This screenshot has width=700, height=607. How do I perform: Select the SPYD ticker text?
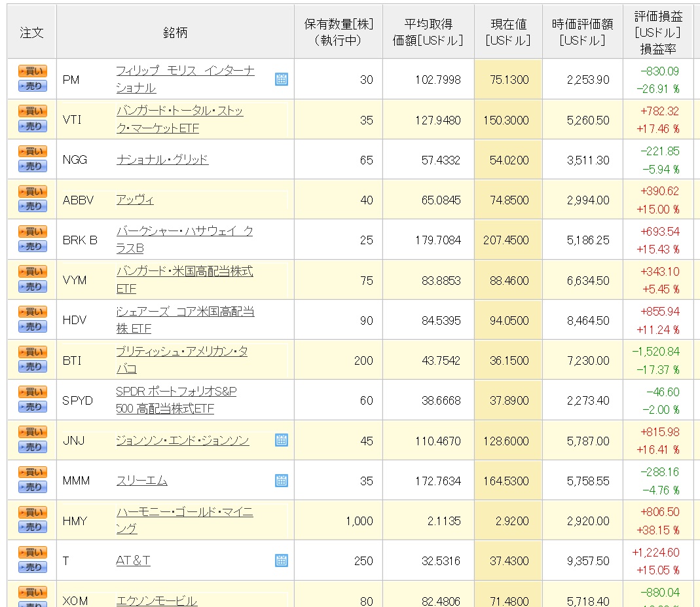(x=77, y=400)
